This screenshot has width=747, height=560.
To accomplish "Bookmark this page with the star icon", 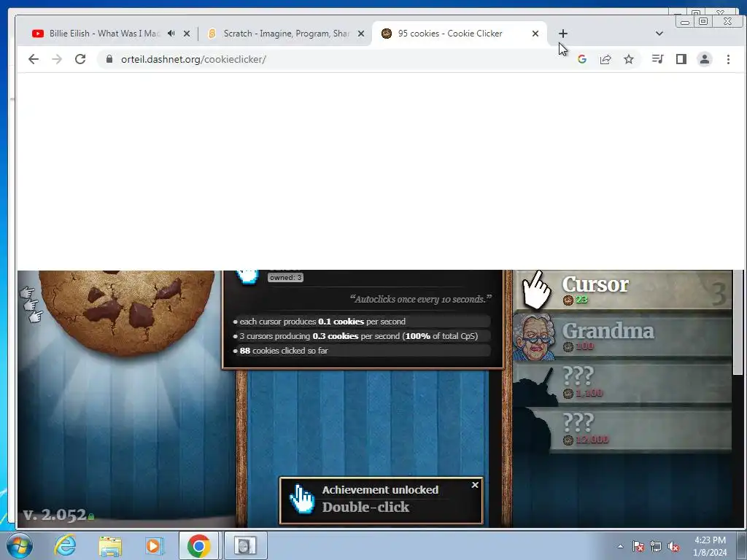I will pyautogui.click(x=629, y=59).
